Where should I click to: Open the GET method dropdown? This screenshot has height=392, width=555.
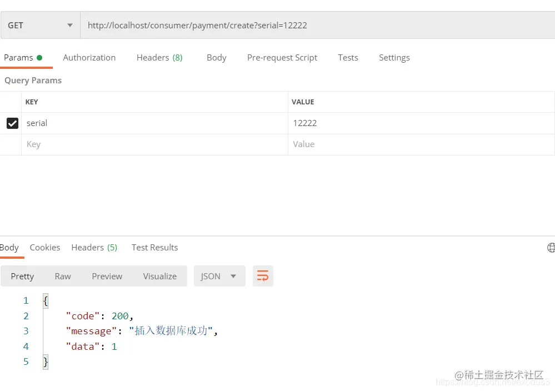[x=41, y=25]
